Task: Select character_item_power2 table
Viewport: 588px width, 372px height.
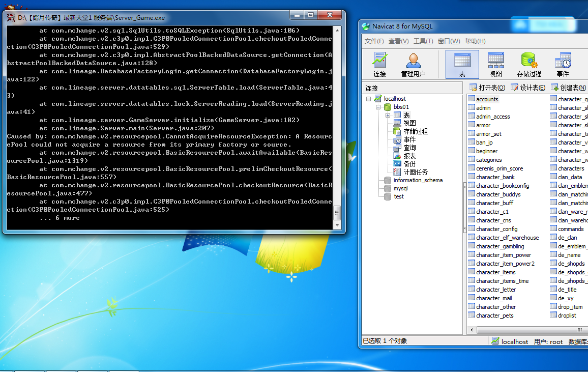Action: coord(505,264)
